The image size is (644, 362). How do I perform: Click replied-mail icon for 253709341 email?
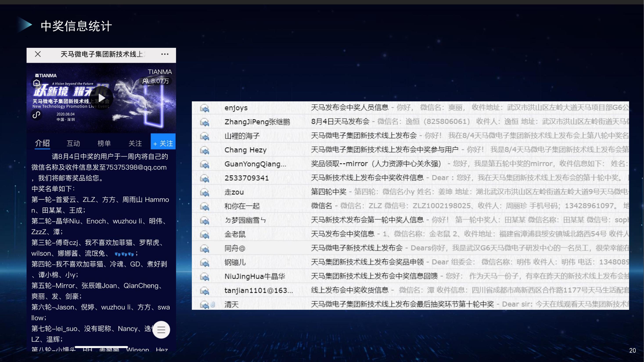pos(205,178)
